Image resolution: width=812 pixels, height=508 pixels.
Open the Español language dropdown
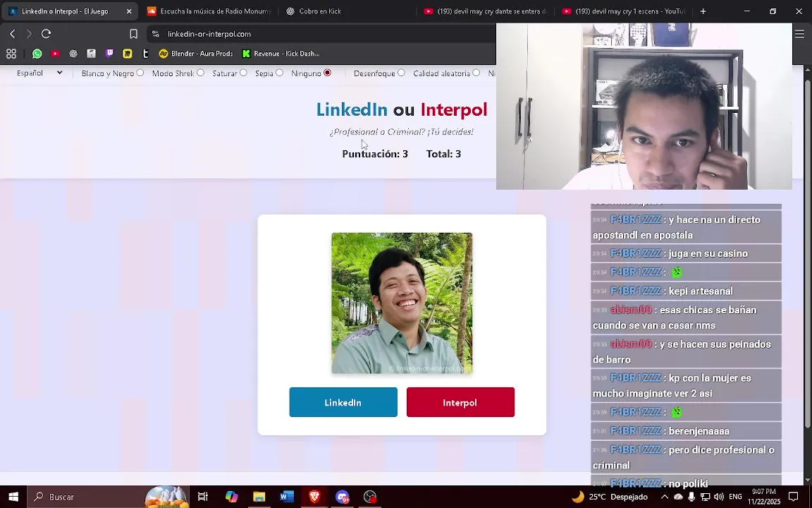pos(39,73)
